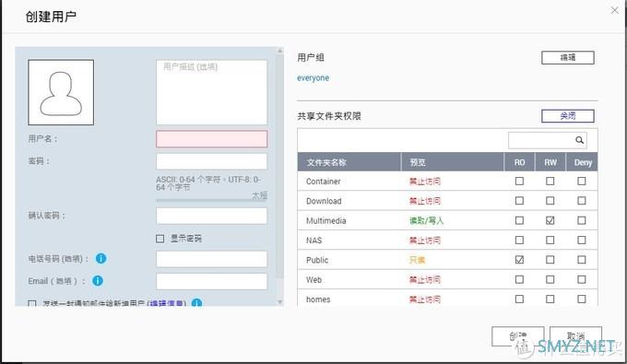
Task: Click the phone number input field
Action: [x=211, y=259]
